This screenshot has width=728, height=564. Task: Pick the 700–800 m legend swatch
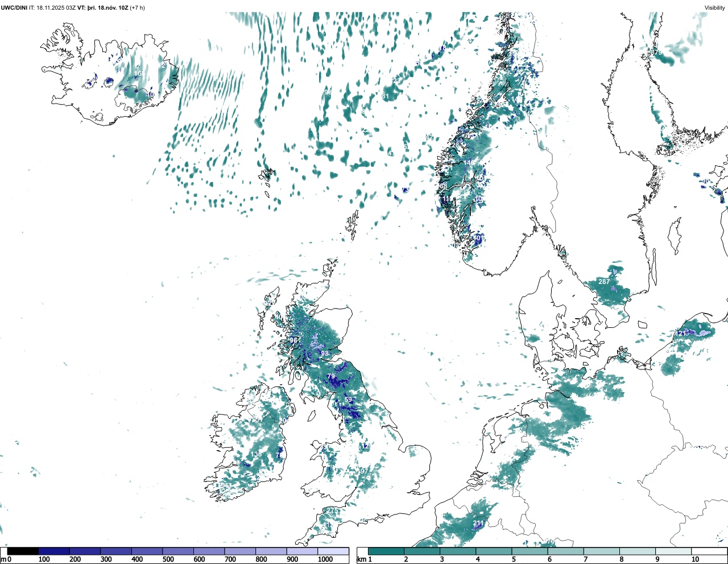240,551
